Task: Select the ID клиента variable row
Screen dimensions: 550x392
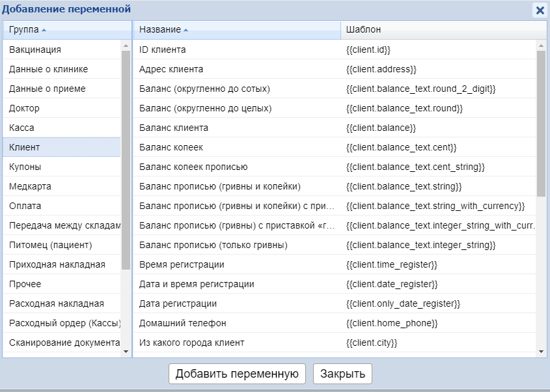Action: [x=163, y=49]
